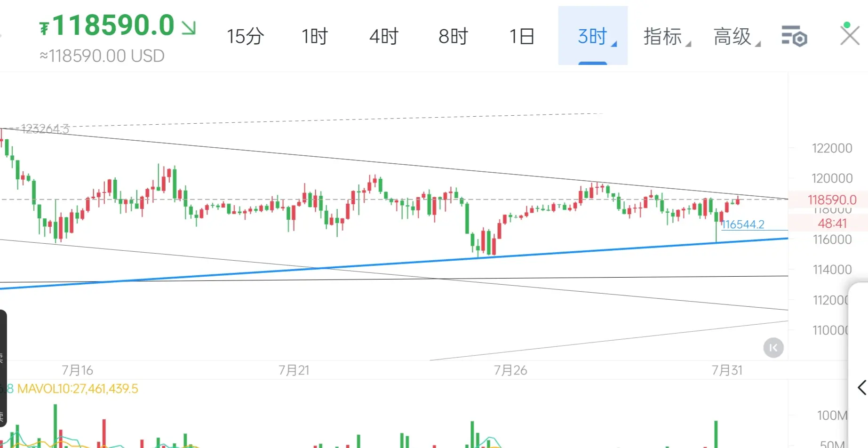The image size is (868, 448).
Task: Click the 7月26 date marker on time axis
Action: coord(510,370)
